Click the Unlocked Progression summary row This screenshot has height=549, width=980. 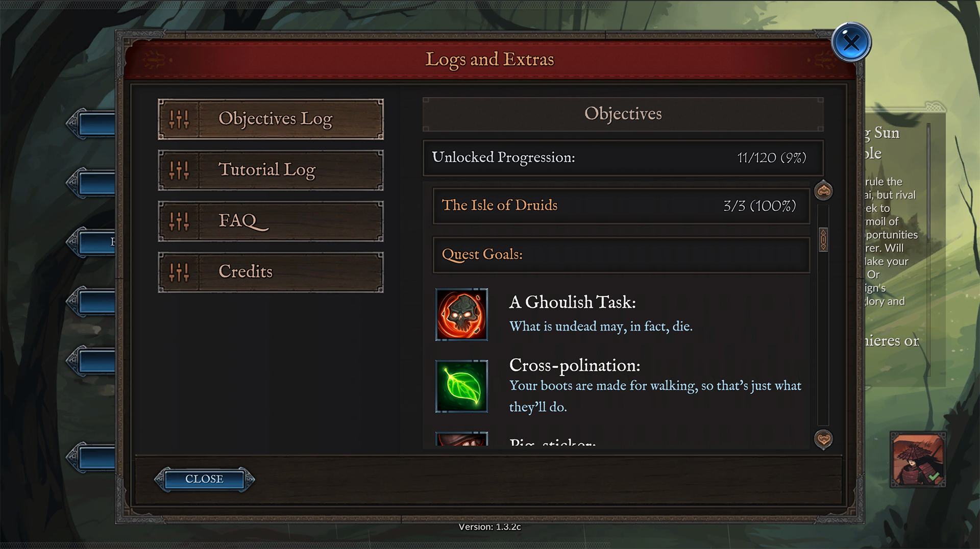pyautogui.click(x=623, y=158)
